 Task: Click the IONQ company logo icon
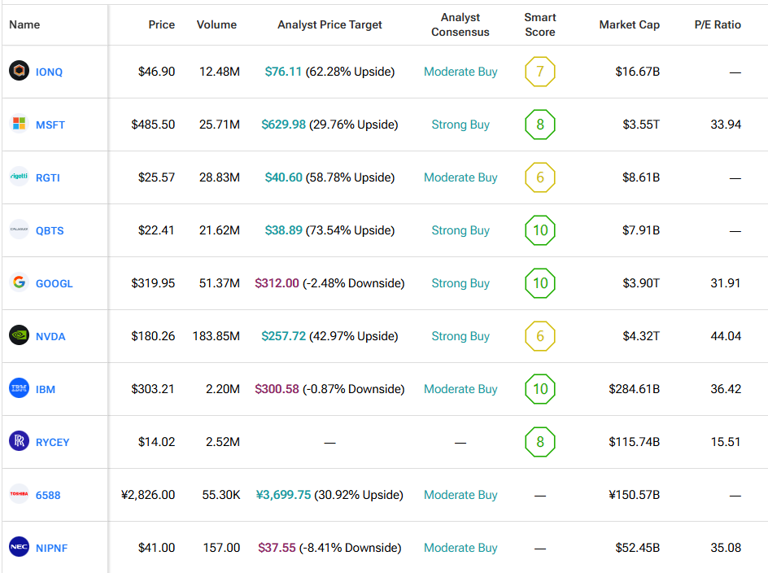point(19,72)
